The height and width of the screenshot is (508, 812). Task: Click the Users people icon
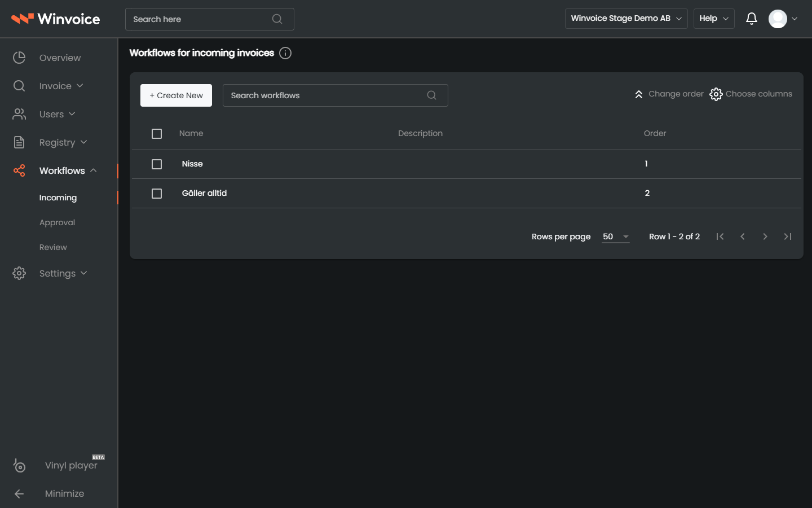[19, 114]
